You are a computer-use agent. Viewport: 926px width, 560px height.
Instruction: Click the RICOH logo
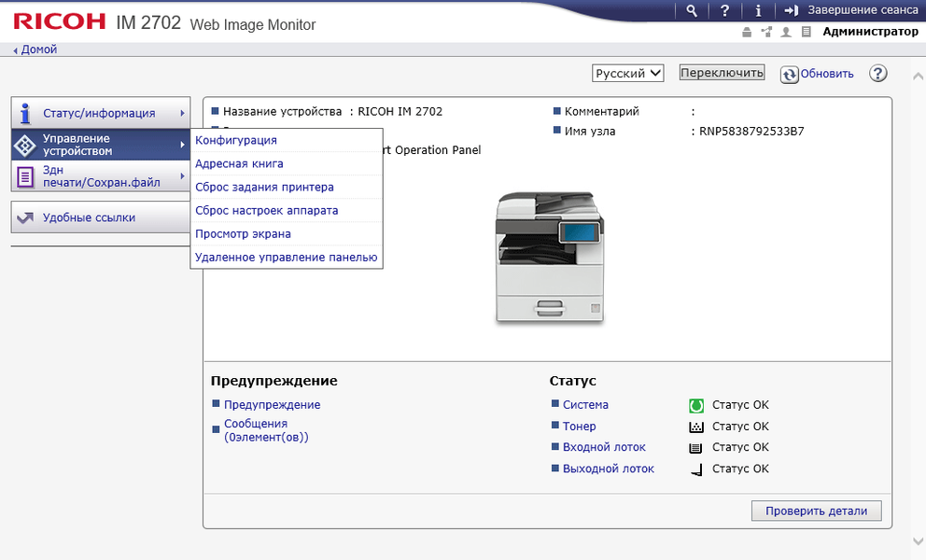60,21
